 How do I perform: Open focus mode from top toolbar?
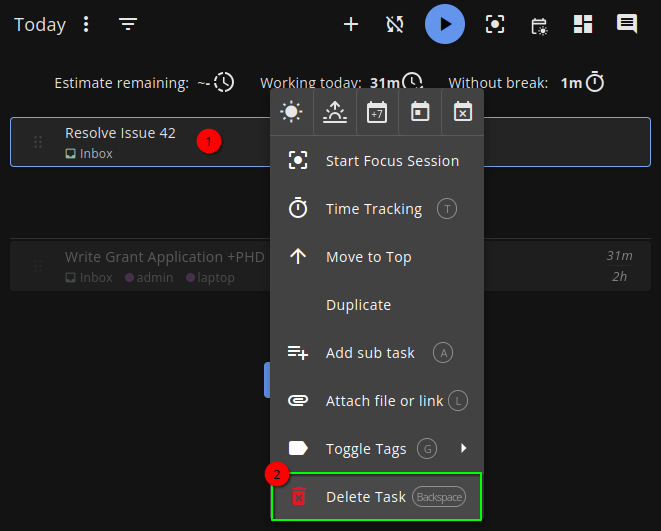(495, 24)
